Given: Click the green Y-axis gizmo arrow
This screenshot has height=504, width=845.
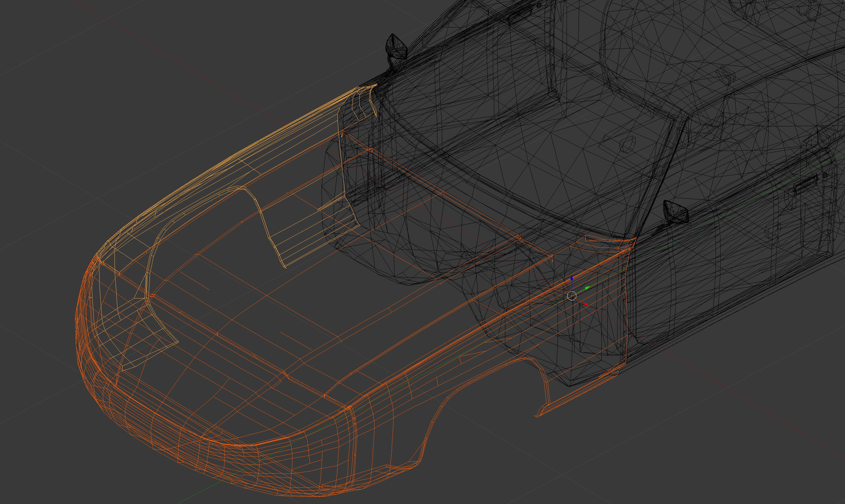Looking at the screenshot, I should (x=587, y=288).
